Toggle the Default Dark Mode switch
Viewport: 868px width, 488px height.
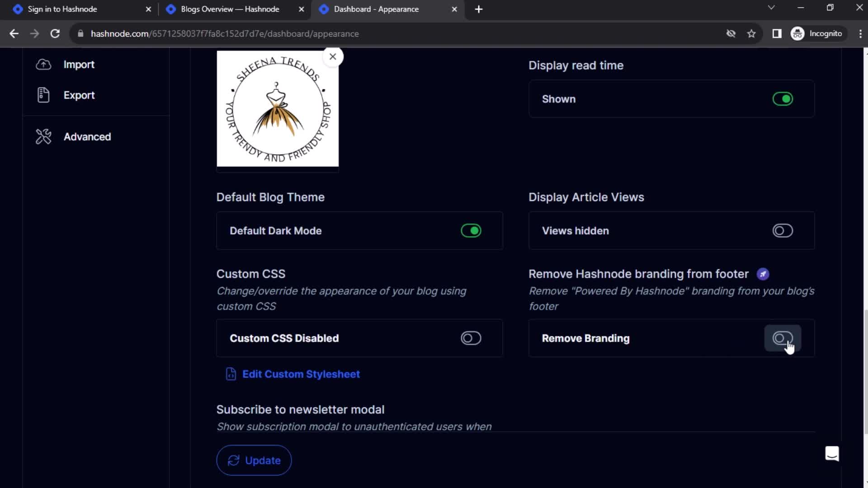click(471, 230)
